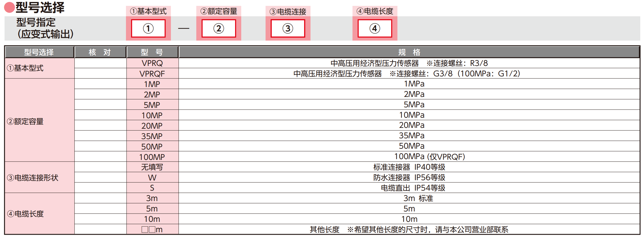Click the 20MP model cell
The width and height of the screenshot is (644, 236).
[x=152, y=125]
